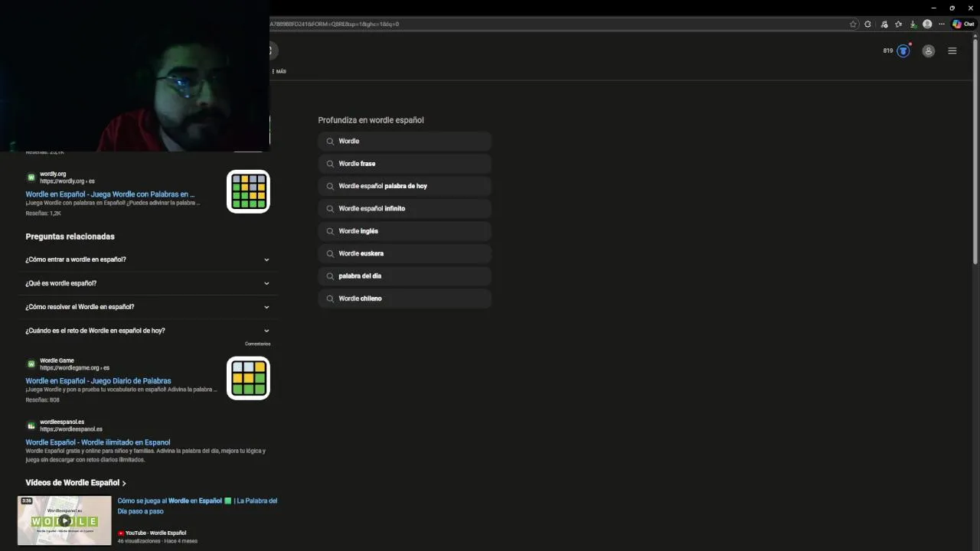Image resolution: width=980 pixels, height=551 pixels.
Task: Add this page to browser favorites
Action: [853, 24]
